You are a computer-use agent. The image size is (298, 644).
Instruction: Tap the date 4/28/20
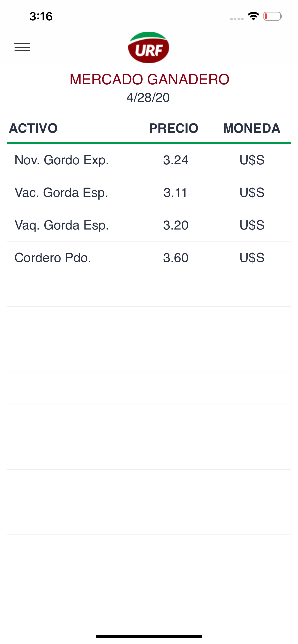click(148, 98)
